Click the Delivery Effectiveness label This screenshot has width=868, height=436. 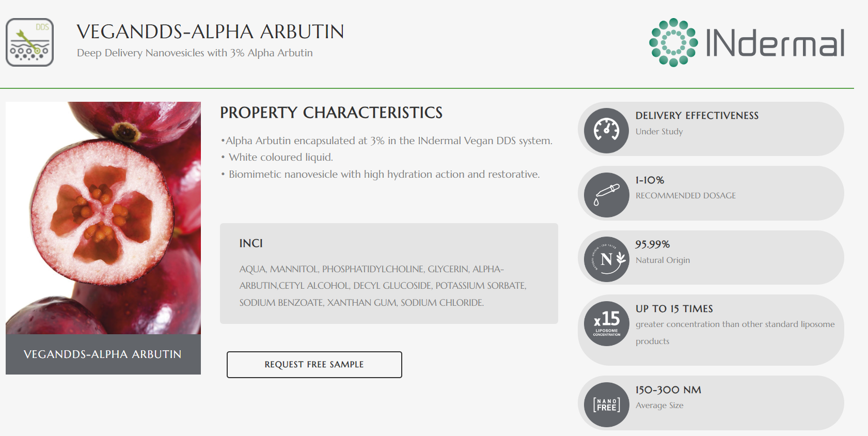click(697, 116)
